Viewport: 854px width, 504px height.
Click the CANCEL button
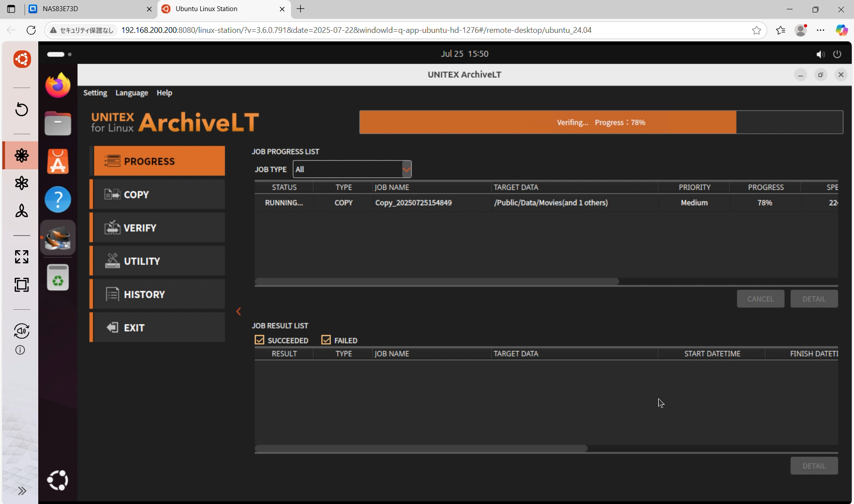[760, 299]
